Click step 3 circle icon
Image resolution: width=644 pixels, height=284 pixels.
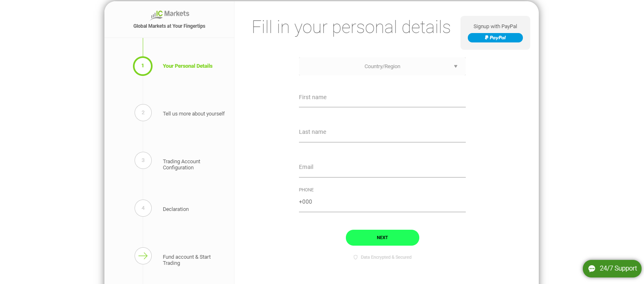pyautogui.click(x=143, y=160)
